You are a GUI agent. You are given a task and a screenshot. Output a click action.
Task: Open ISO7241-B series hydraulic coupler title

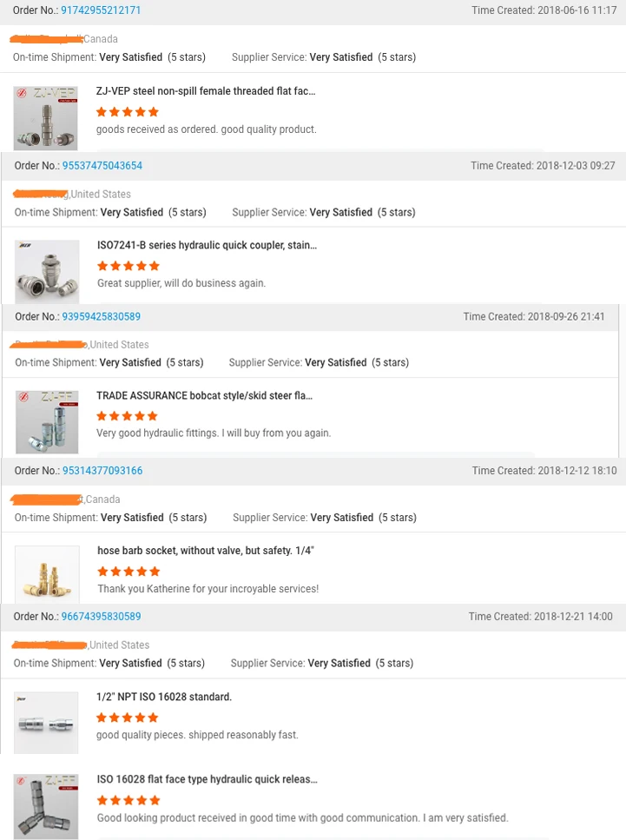tap(207, 246)
